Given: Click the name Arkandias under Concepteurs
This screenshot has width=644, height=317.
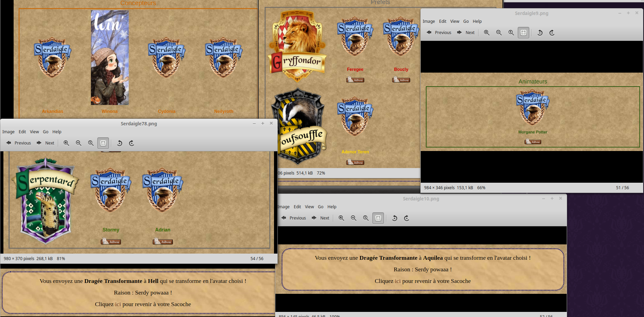Looking at the screenshot, I should (52, 111).
